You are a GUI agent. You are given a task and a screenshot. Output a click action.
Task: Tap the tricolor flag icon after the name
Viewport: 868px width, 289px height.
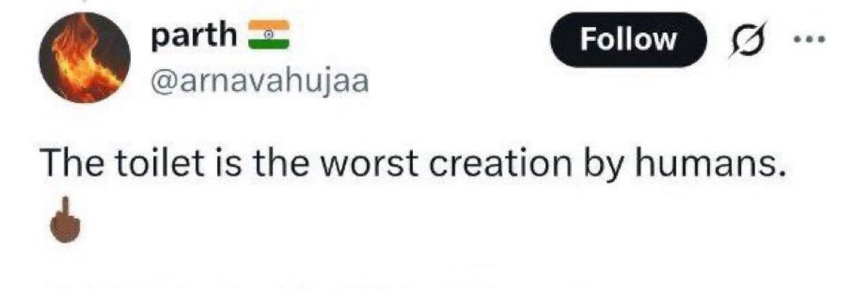(269, 36)
